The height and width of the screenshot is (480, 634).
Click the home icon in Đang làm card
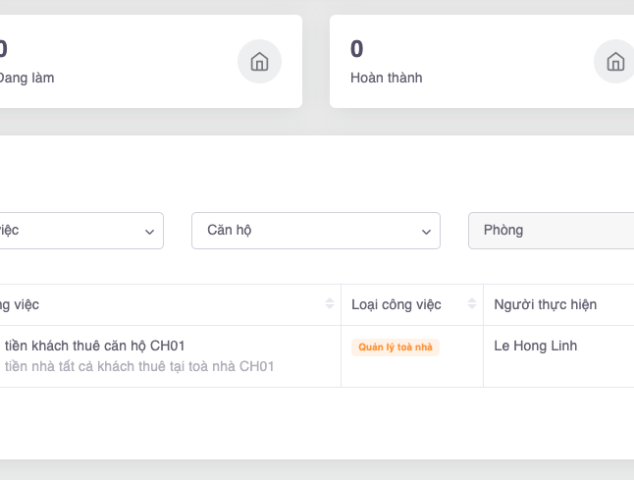258,61
